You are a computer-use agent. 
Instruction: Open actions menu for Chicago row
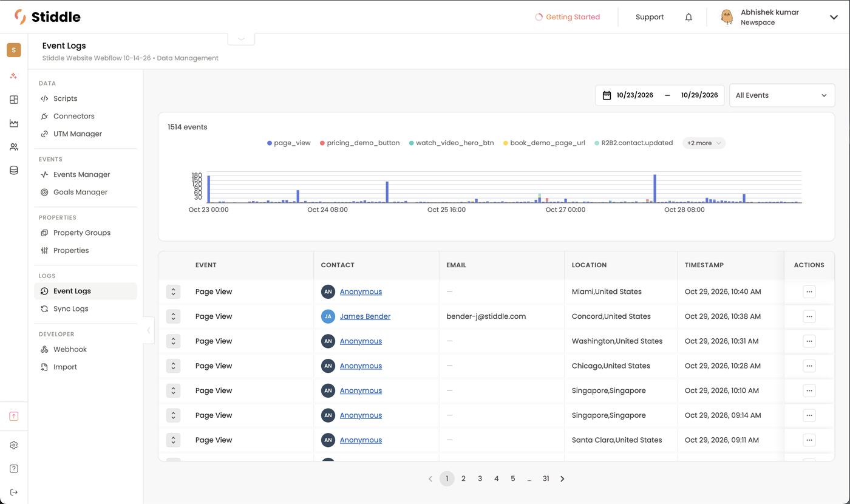point(809,366)
